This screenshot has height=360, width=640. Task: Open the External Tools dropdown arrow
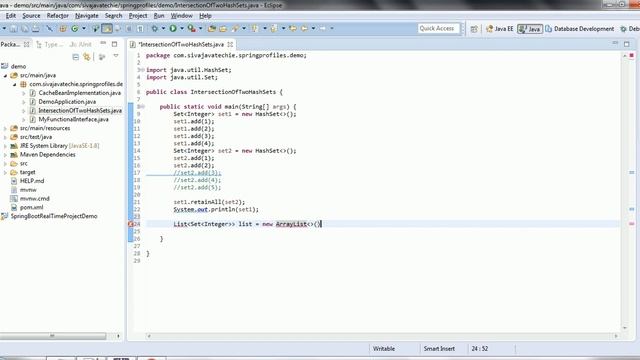tap(200, 29)
